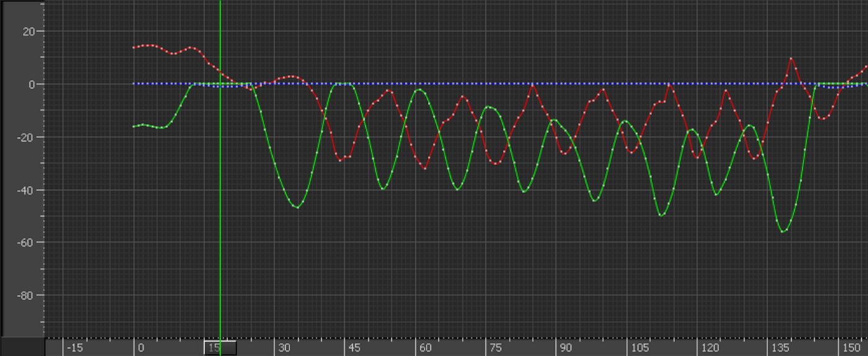Set time to frame 45 on ruler
Viewport: 868px width, 356px height.
(354, 348)
